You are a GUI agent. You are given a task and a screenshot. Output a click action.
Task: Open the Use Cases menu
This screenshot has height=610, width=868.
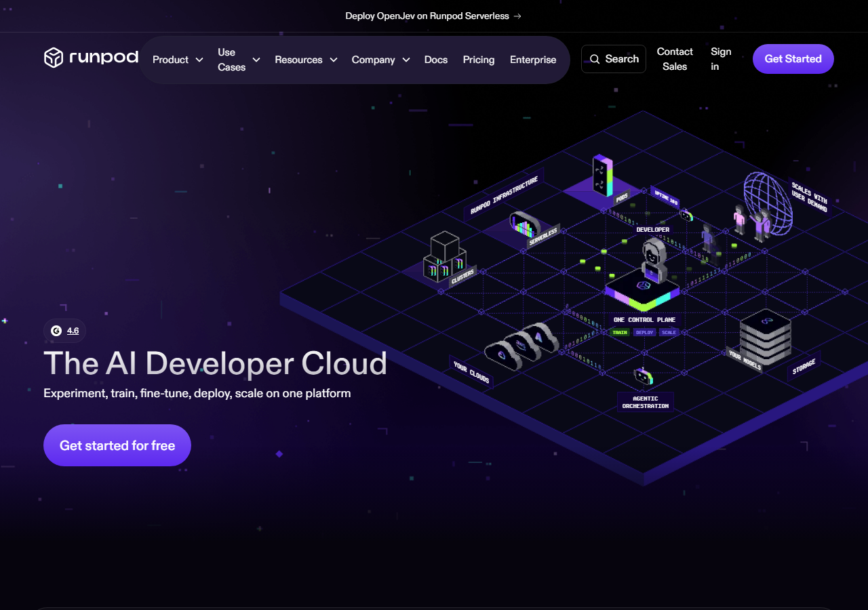coord(239,60)
